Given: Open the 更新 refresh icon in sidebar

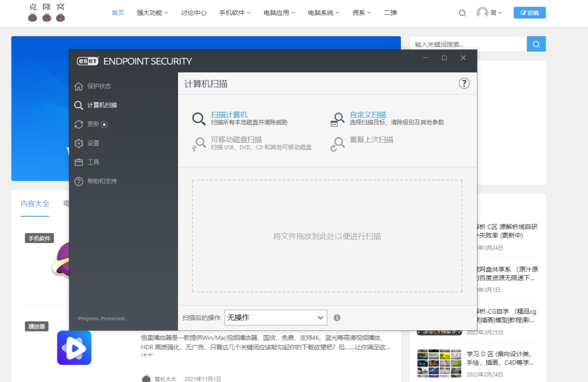Looking at the screenshot, I should coord(78,124).
